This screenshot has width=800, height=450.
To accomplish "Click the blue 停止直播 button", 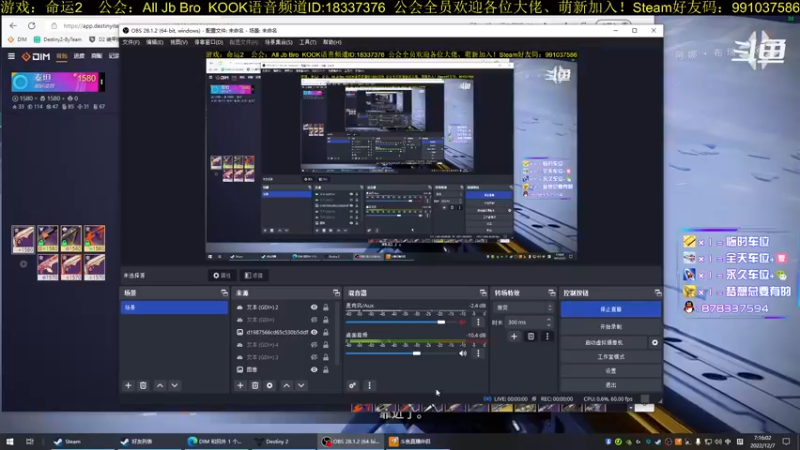I will click(611, 309).
